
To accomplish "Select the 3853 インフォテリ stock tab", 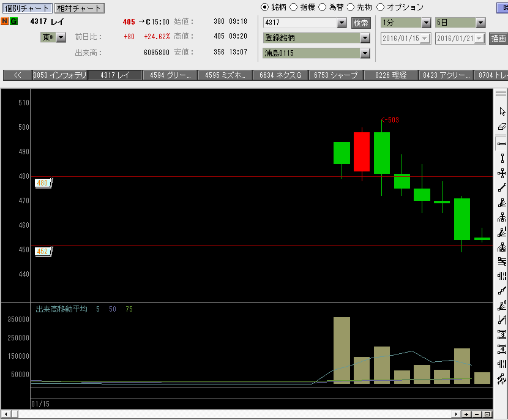I will pyautogui.click(x=59, y=75).
